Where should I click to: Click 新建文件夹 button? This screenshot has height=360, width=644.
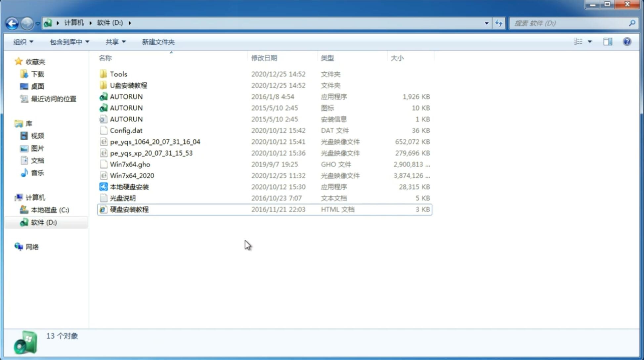tap(158, 42)
